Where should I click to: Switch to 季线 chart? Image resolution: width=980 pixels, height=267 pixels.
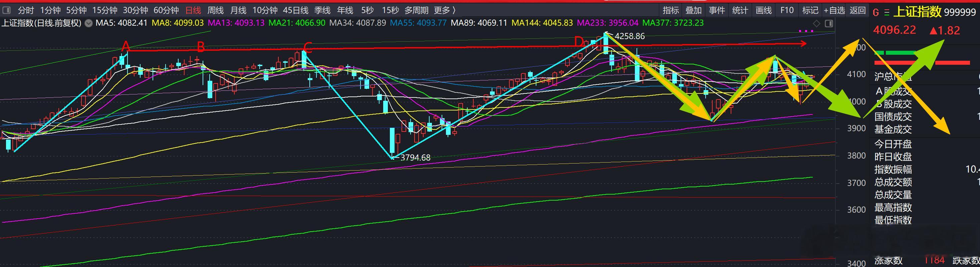[322, 10]
